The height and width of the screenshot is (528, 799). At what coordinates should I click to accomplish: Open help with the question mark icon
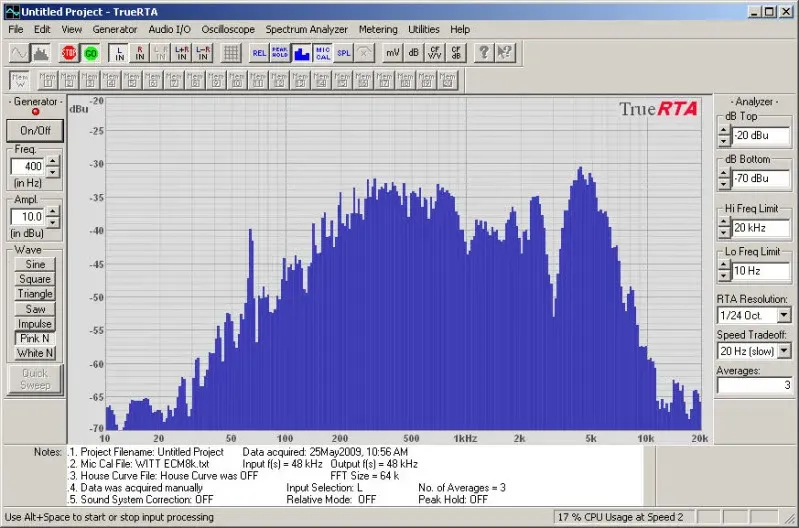coord(484,53)
